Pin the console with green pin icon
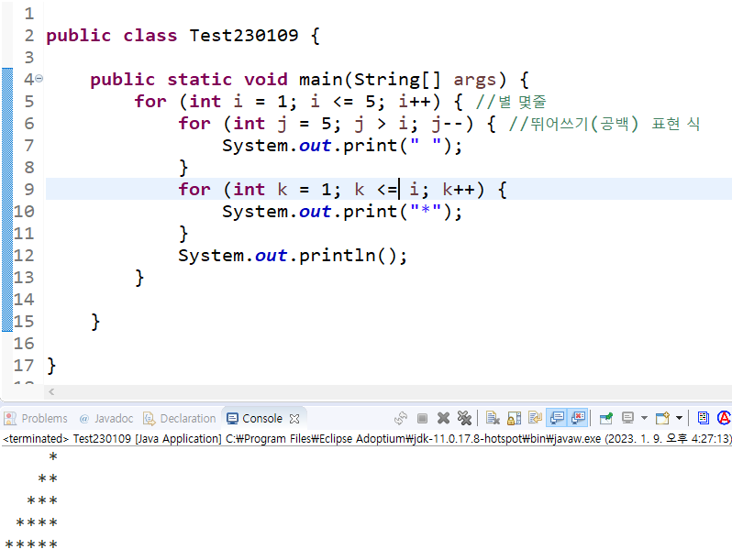Viewport: 732px width, 560px height. [606, 418]
